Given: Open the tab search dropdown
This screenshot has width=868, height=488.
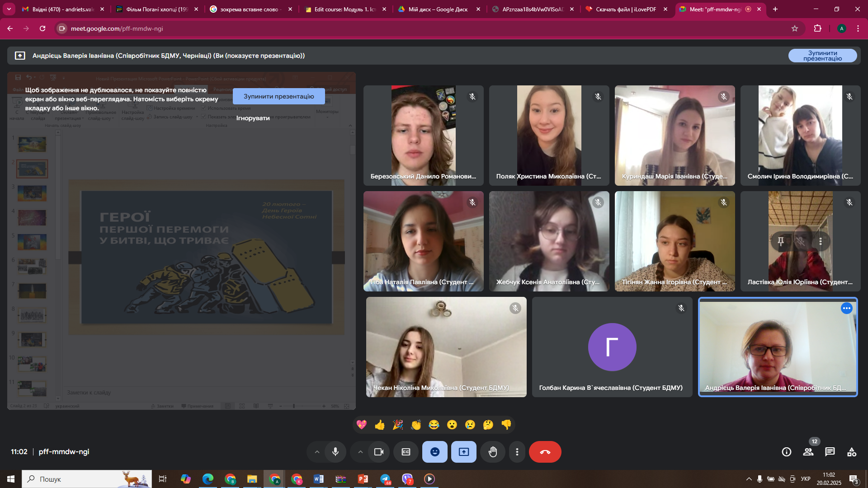Looking at the screenshot, I should [9, 9].
